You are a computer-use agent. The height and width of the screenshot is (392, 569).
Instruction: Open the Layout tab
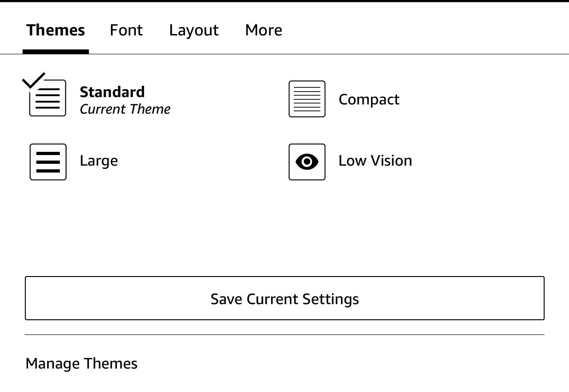point(194,30)
